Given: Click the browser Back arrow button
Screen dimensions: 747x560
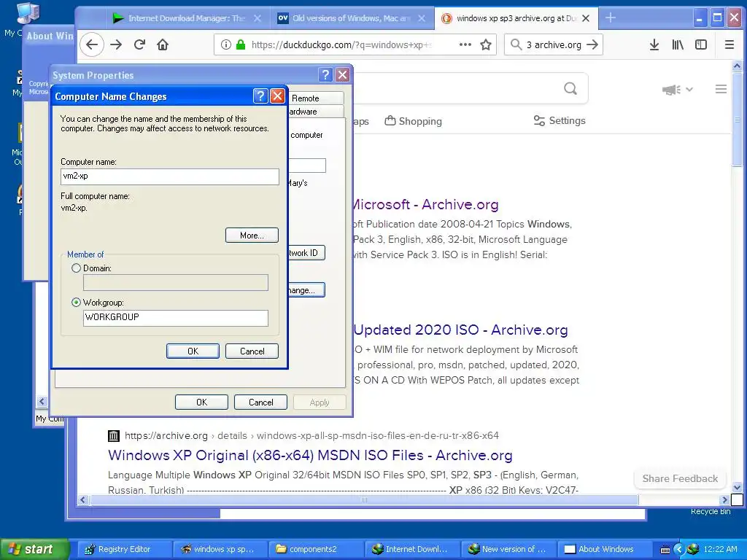Looking at the screenshot, I should [x=92, y=44].
